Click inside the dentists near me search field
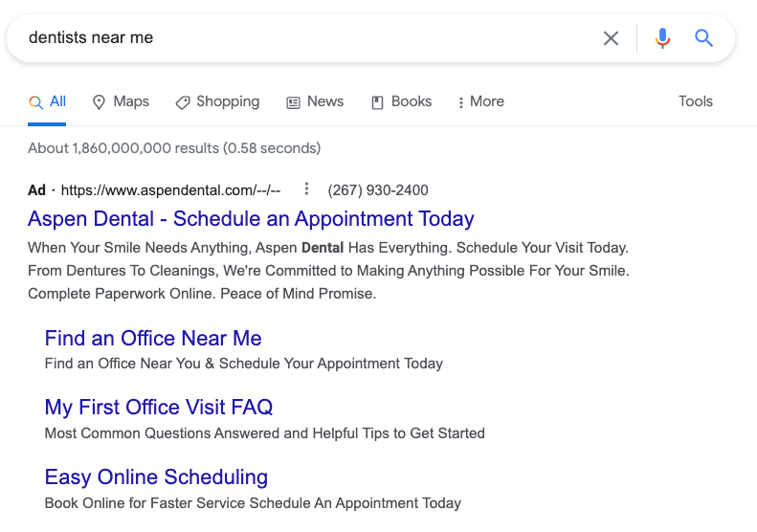This screenshot has height=532, width=757. [309, 37]
